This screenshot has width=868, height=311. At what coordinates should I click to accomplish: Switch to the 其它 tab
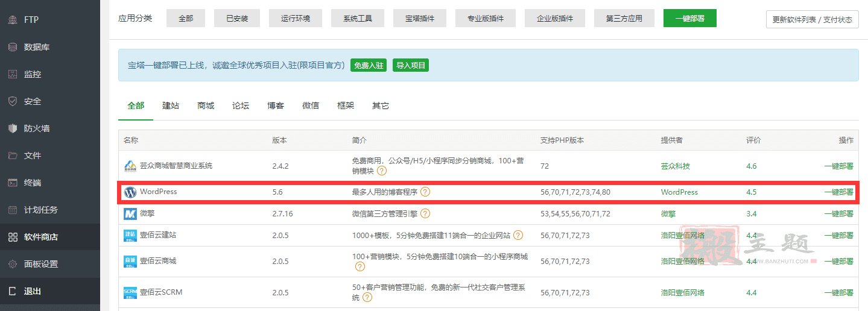coord(381,105)
